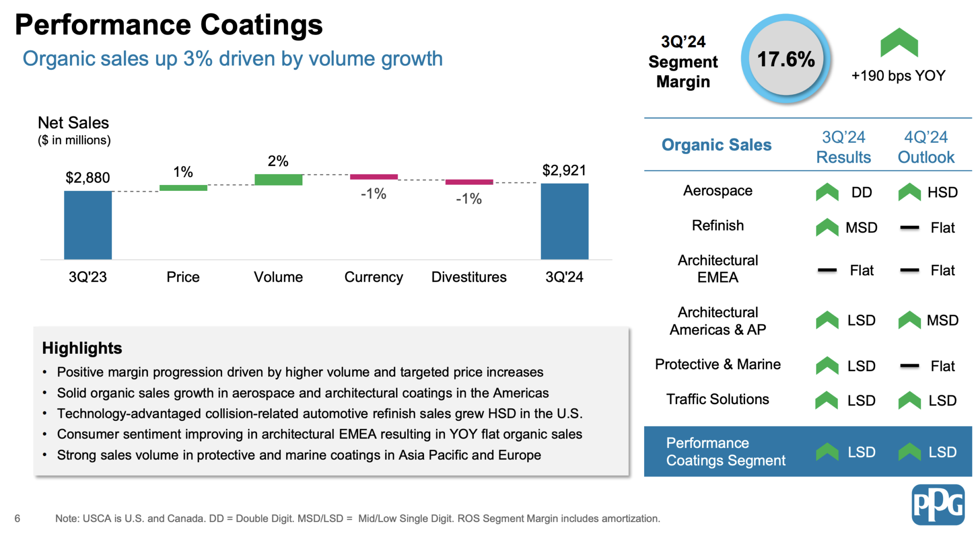The height and width of the screenshot is (536, 980).
Task: Click the 3Q'24 blue bar
Action: coord(564,221)
